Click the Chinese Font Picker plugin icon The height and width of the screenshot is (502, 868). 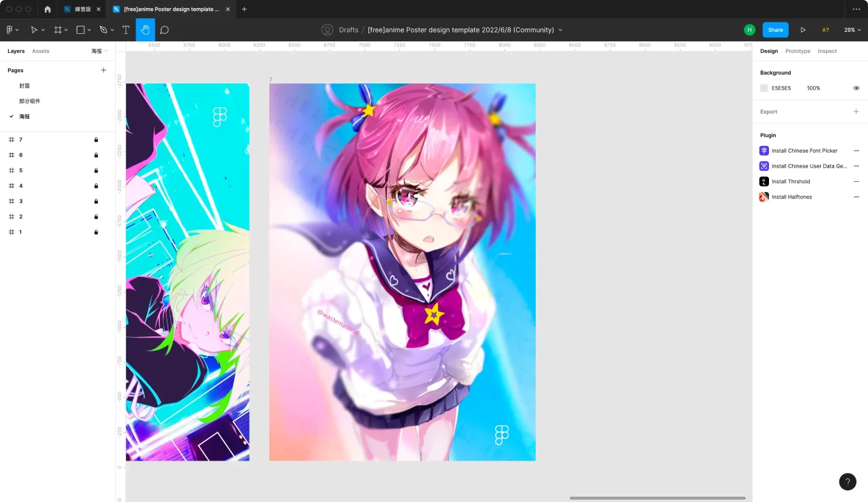coord(764,151)
